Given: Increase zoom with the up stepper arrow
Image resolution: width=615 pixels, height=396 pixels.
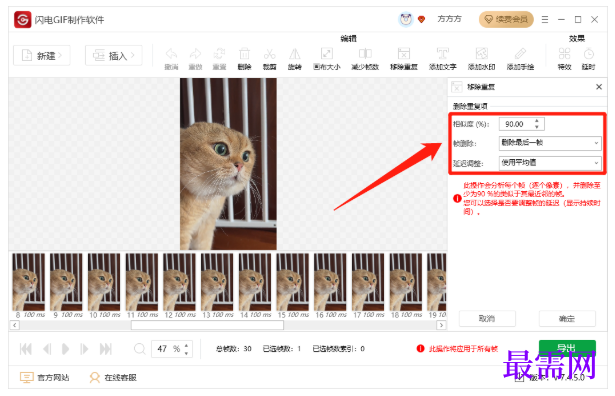Looking at the screenshot, I should click(x=187, y=345).
